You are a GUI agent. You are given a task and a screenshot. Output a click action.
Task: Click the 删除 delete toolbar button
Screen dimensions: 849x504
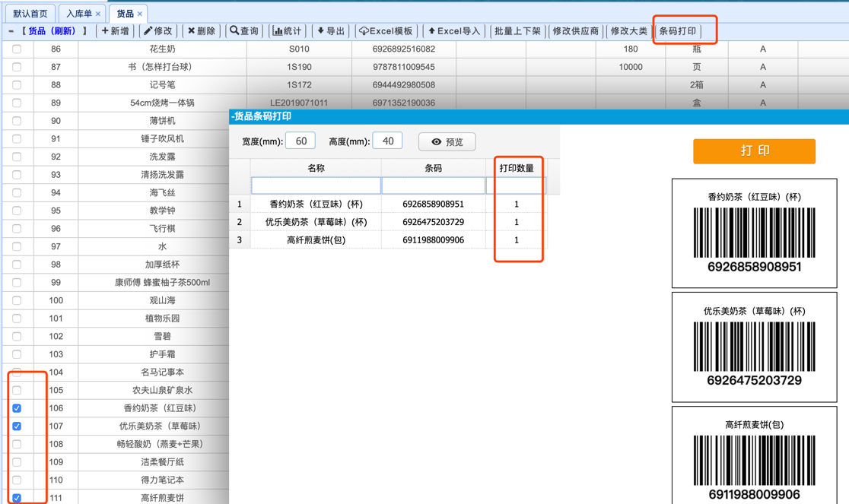coord(202,31)
